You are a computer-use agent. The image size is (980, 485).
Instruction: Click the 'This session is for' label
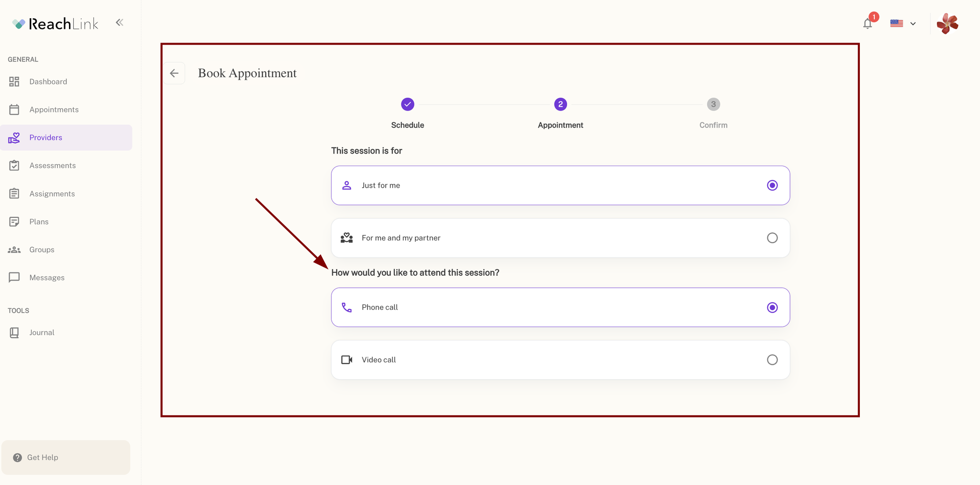click(x=367, y=151)
